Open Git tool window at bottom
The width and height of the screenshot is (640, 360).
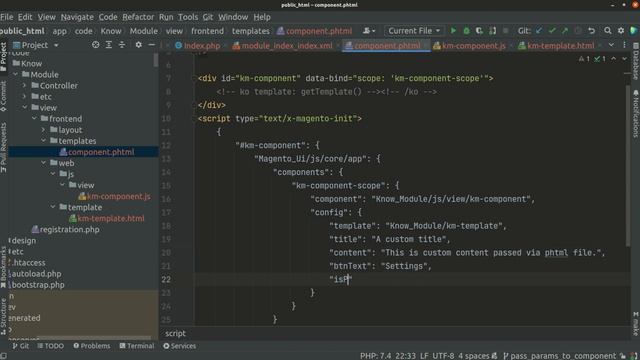[x=20, y=346]
